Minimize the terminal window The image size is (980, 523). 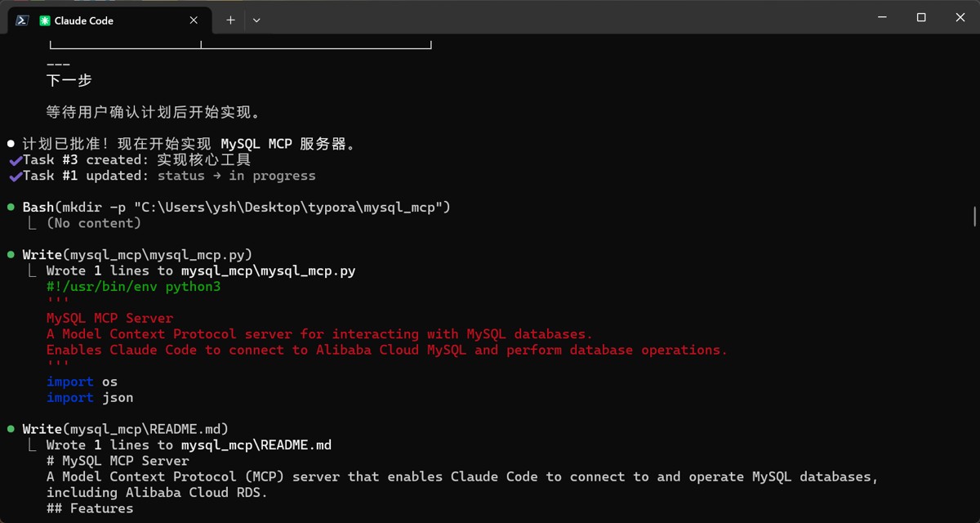click(x=883, y=18)
